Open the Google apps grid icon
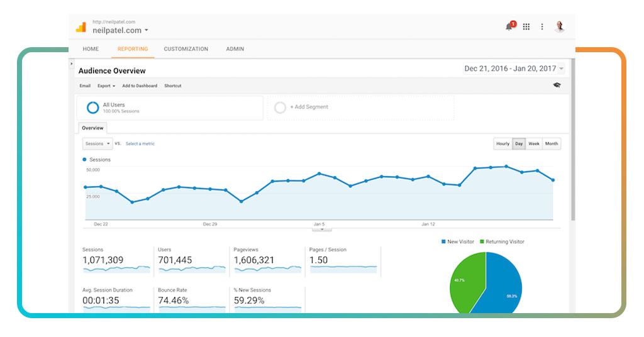 [x=526, y=26]
